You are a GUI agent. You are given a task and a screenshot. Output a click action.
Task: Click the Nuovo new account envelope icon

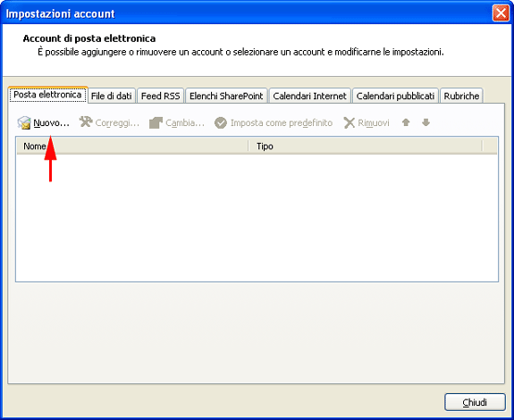tap(24, 122)
